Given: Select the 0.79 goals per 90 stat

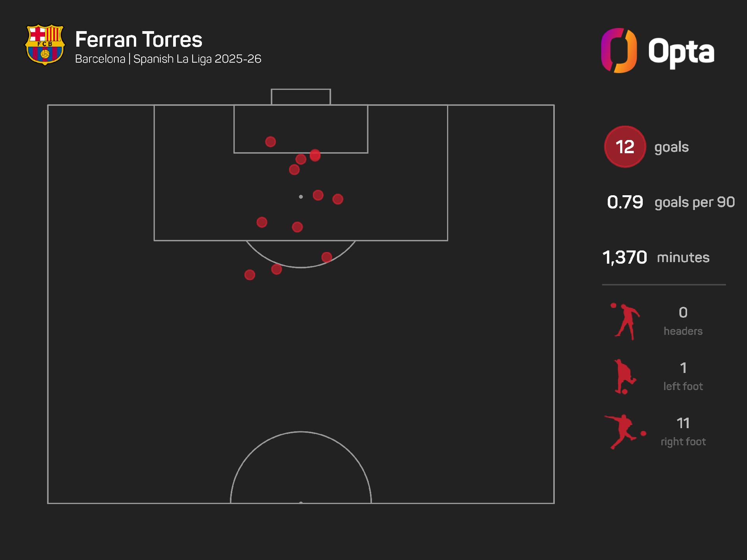Looking at the screenshot, I should (625, 202).
